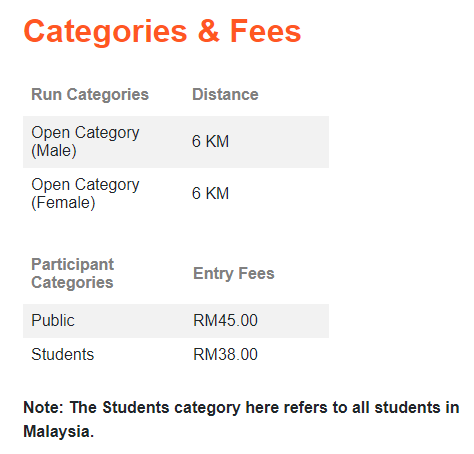Click the word Fees in the heading
474x454 pixels.
click(265, 31)
